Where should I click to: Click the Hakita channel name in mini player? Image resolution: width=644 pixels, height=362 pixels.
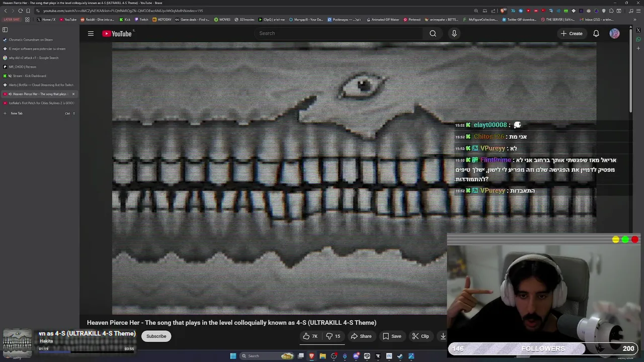click(46, 341)
